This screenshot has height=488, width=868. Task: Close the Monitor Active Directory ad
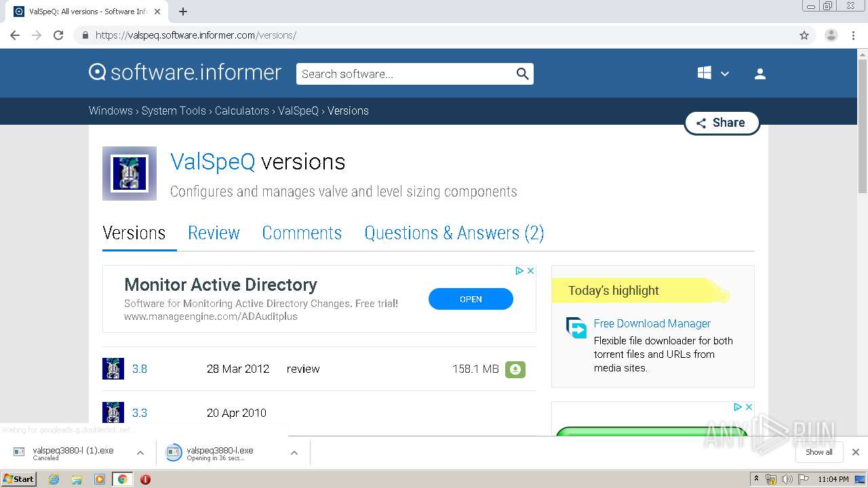click(x=531, y=270)
